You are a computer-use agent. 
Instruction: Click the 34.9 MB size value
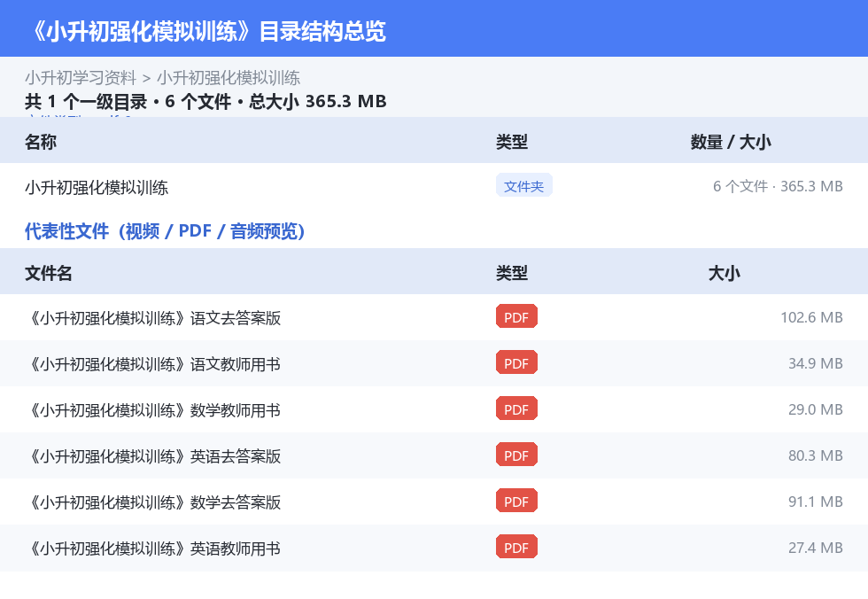[x=816, y=363]
